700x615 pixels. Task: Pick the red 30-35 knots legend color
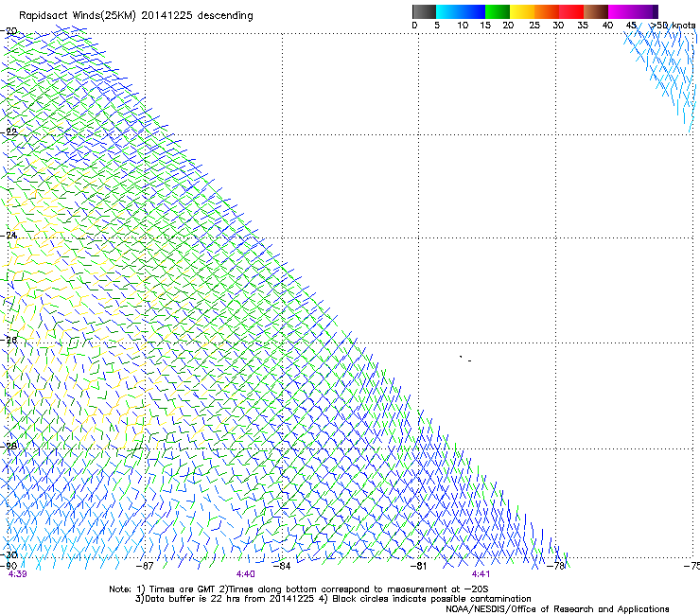click(571, 11)
